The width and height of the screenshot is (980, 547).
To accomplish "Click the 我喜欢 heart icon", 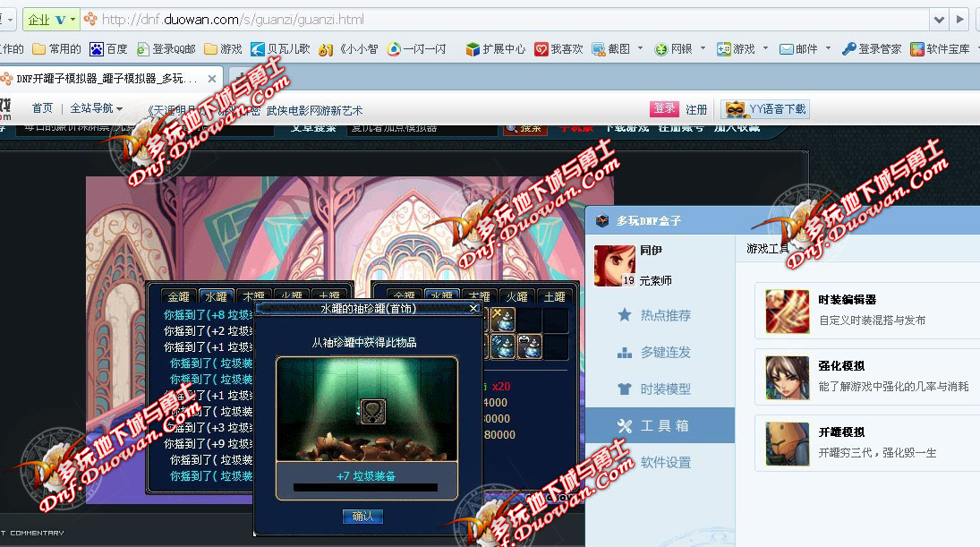I will click(x=541, y=48).
